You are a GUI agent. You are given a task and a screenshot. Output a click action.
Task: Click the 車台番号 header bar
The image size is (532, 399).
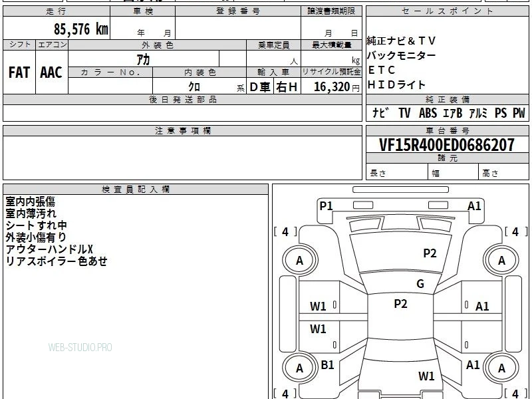(447, 130)
